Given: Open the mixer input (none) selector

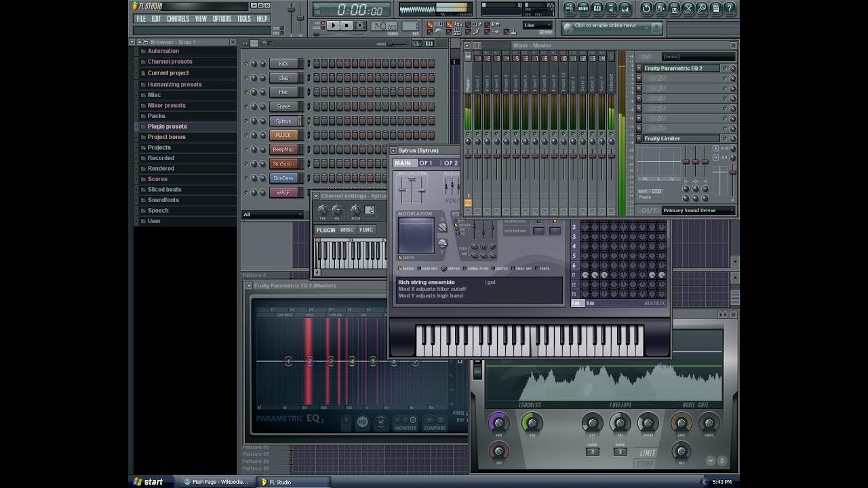Looking at the screenshot, I should pos(698,57).
